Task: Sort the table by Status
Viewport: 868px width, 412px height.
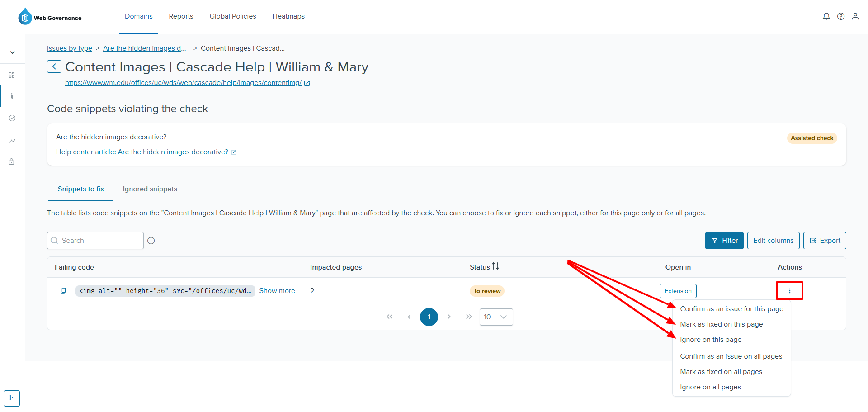Action: point(495,267)
